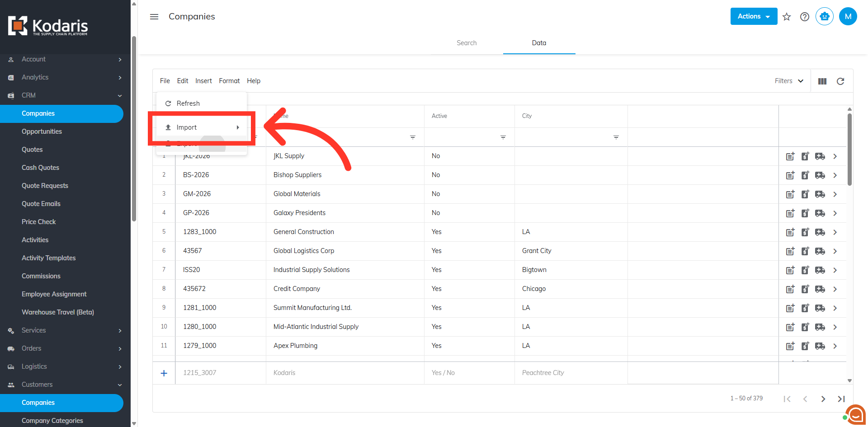The image size is (868, 427).
Task: Create order truck icon for Global Logistics Corp
Action: click(x=820, y=251)
